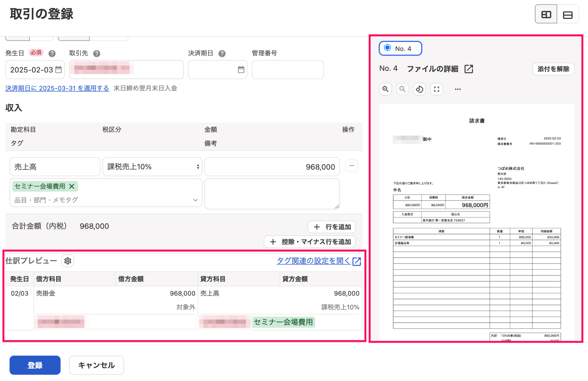Click invoice number INV-0000000001-203
Screen dimensions: 588x381
pos(545,144)
